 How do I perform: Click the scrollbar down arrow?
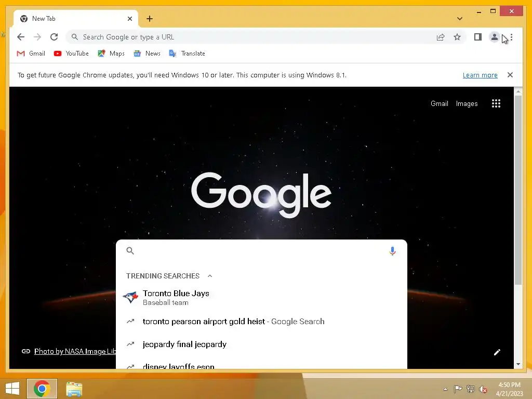tap(518, 364)
